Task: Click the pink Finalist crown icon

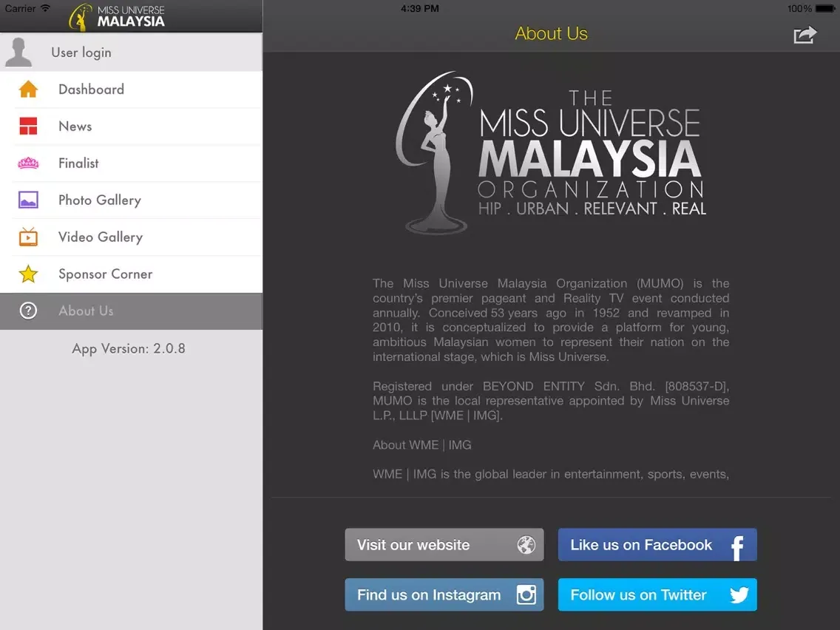Action: tap(28, 163)
